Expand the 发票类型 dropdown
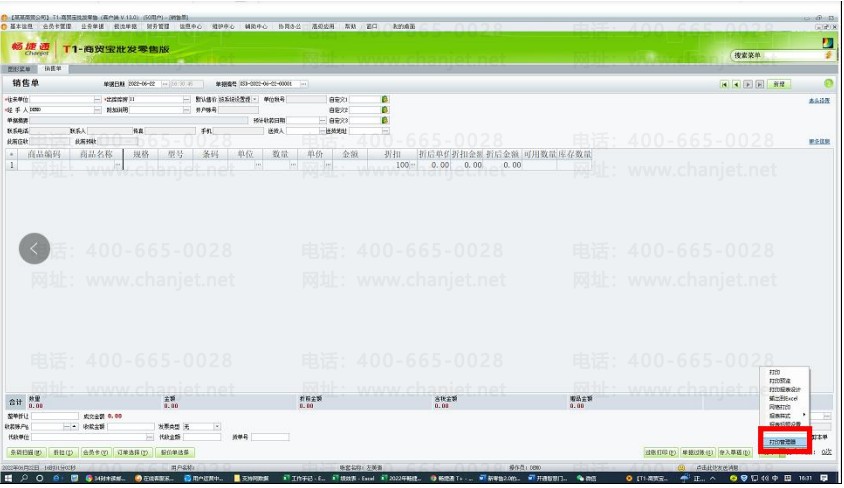The image size is (844, 488). click(x=217, y=426)
